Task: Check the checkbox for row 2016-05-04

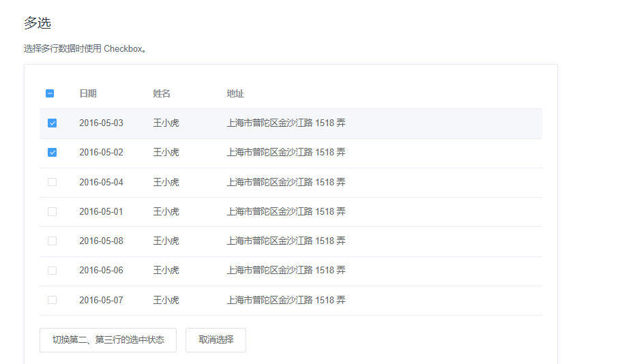Action: [x=52, y=182]
